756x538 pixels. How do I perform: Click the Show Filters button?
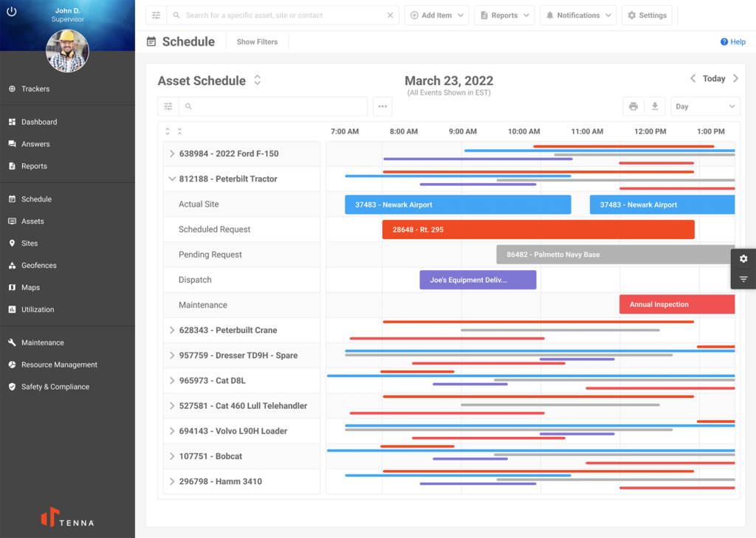(x=257, y=42)
